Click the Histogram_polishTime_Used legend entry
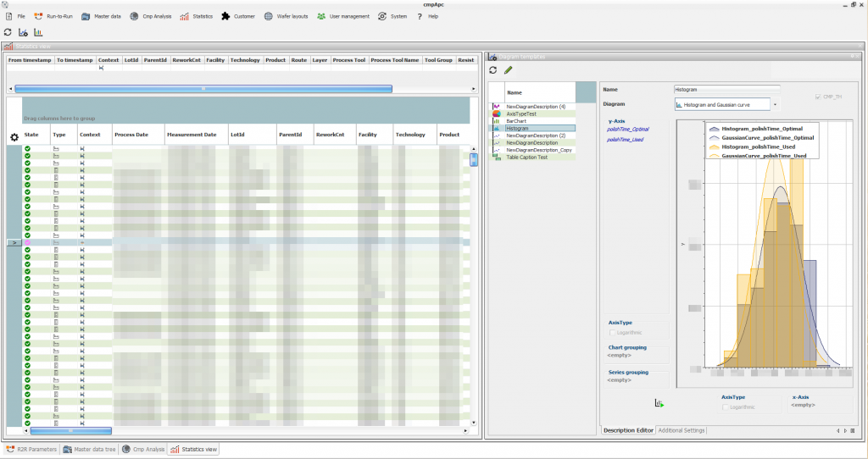This screenshot has width=868, height=459. (x=753, y=147)
